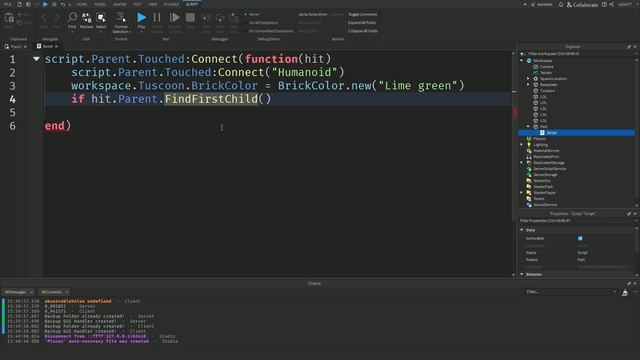Viewport: 640px width, 360px height.
Task: Select the Script item under Part
Action: click(551, 133)
